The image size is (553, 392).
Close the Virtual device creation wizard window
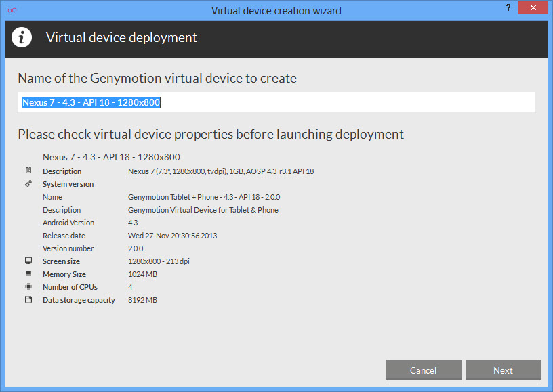pyautogui.click(x=533, y=7)
